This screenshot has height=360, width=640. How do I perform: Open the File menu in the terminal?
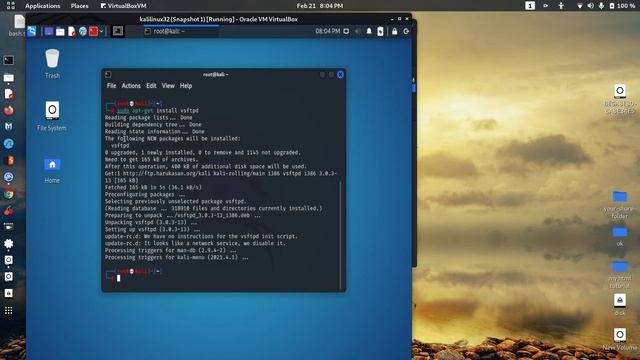(x=111, y=86)
